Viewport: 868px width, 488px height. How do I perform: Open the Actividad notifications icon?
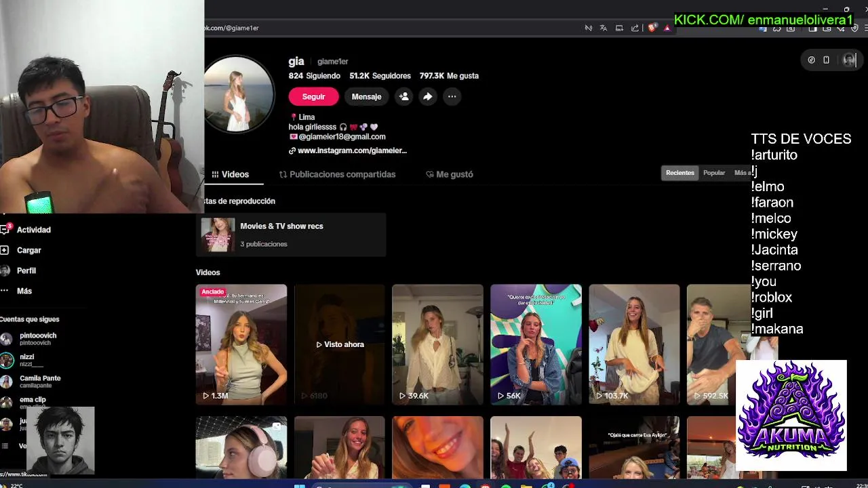click(x=5, y=230)
